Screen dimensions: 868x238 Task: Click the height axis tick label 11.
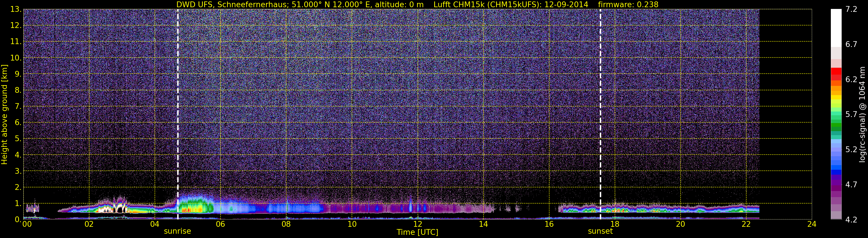coord(16,42)
